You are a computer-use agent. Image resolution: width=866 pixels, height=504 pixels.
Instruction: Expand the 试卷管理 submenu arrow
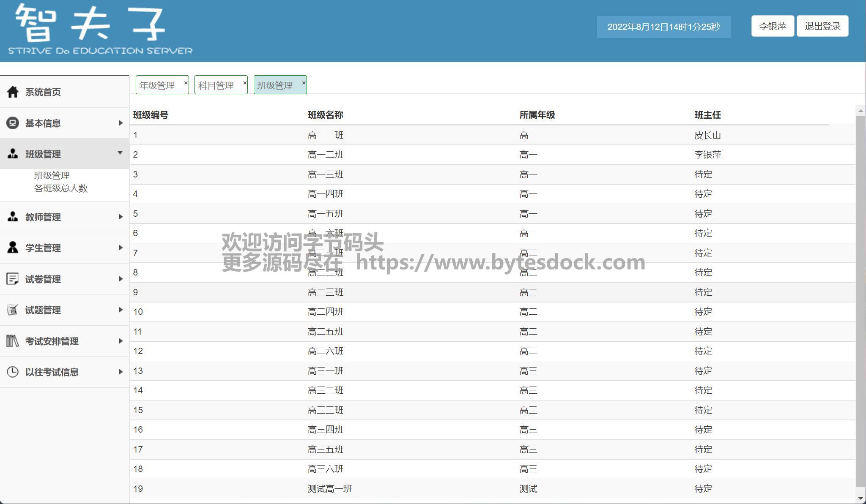point(121,279)
